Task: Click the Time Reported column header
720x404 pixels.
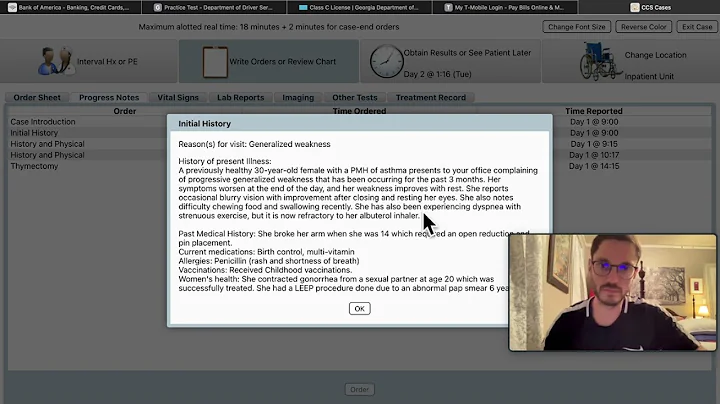Action: point(593,111)
